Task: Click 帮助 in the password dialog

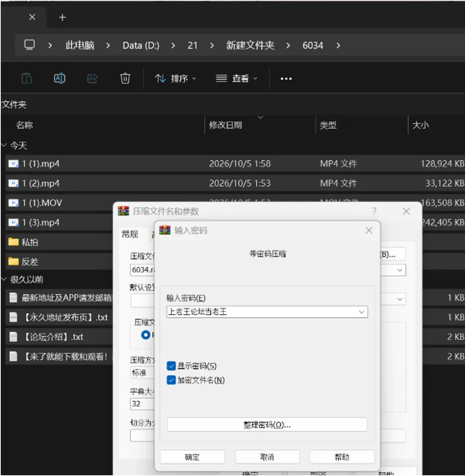Action: [342, 457]
